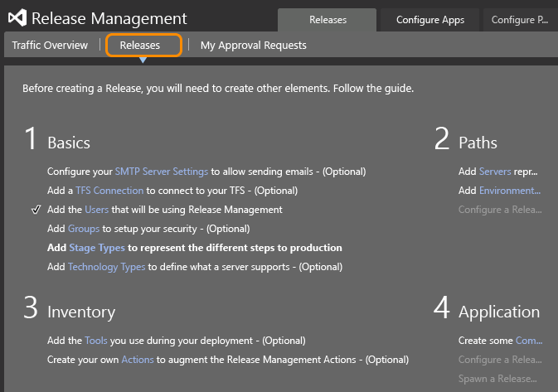Open the Users link

click(x=97, y=210)
